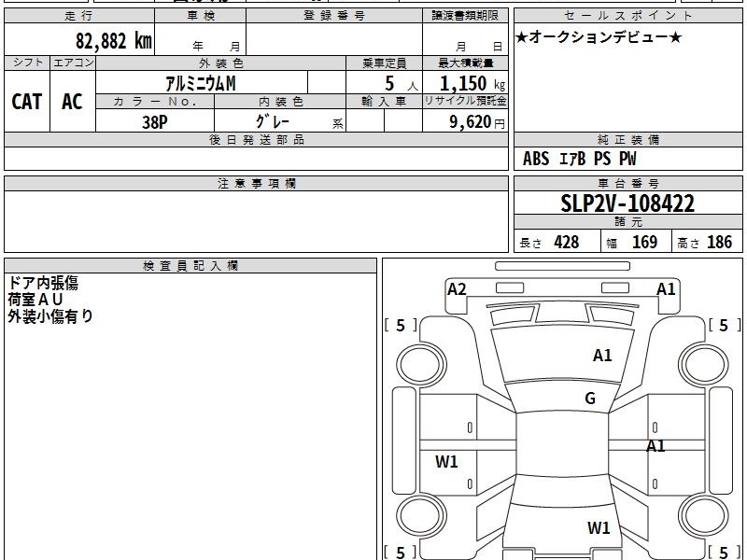The width and height of the screenshot is (747, 560).
Task: Click the A1 mark beside the top-right bumper corner
Action: pyautogui.click(x=666, y=289)
